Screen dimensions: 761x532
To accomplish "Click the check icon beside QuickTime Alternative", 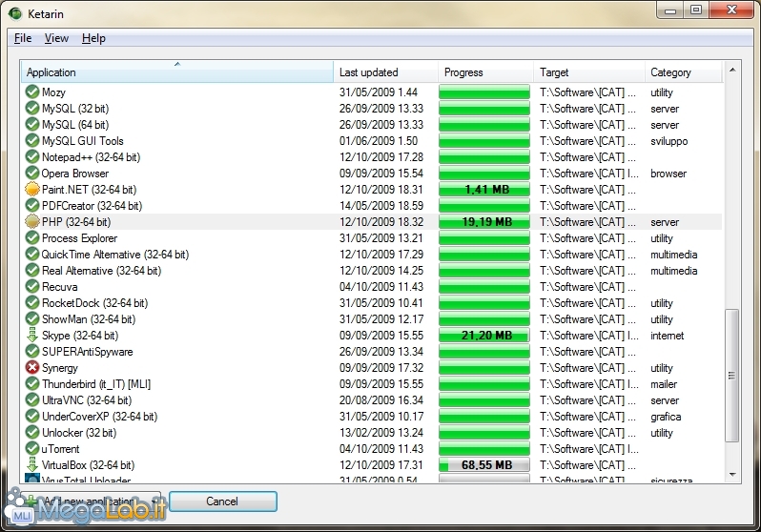I will point(32,255).
